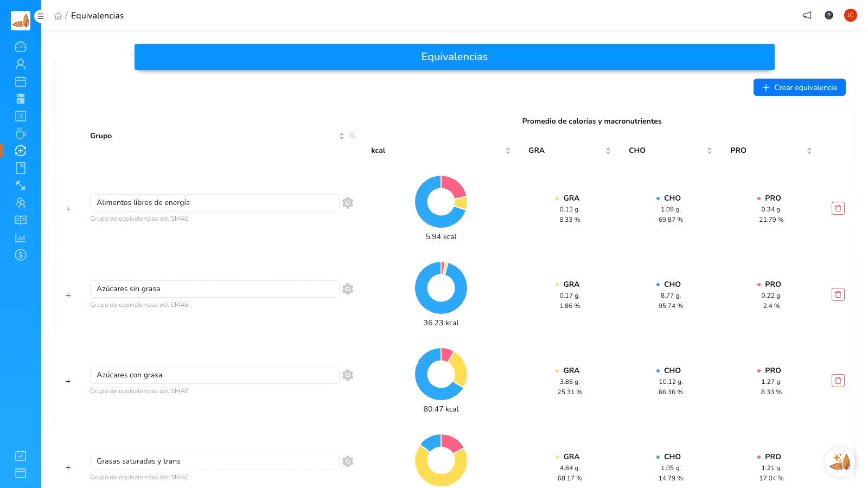Toggle the hamburger menu button
This screenshot has width=868, height=488.
pyautogui.click(x=40, y=16)
